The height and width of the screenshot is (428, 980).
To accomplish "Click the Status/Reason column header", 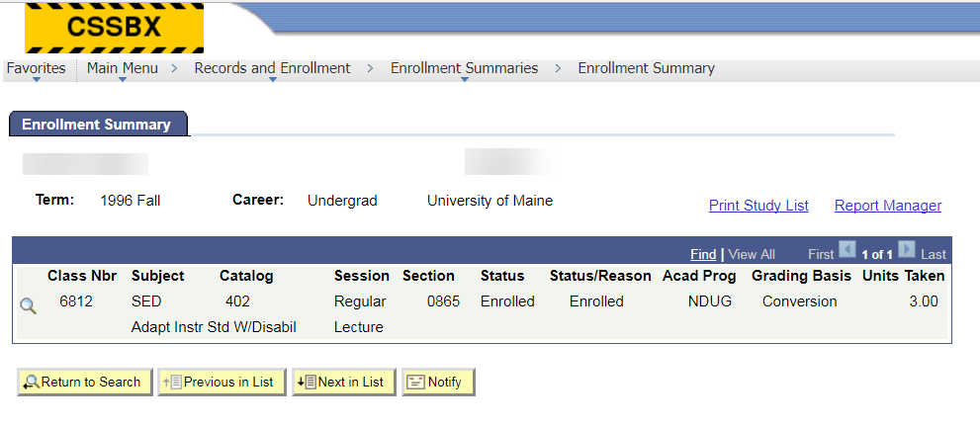I will [600, 276].
